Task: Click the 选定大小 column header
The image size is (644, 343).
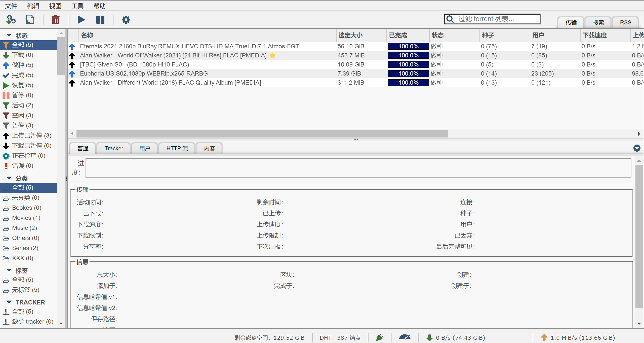Action: click(x=350, y=35)
